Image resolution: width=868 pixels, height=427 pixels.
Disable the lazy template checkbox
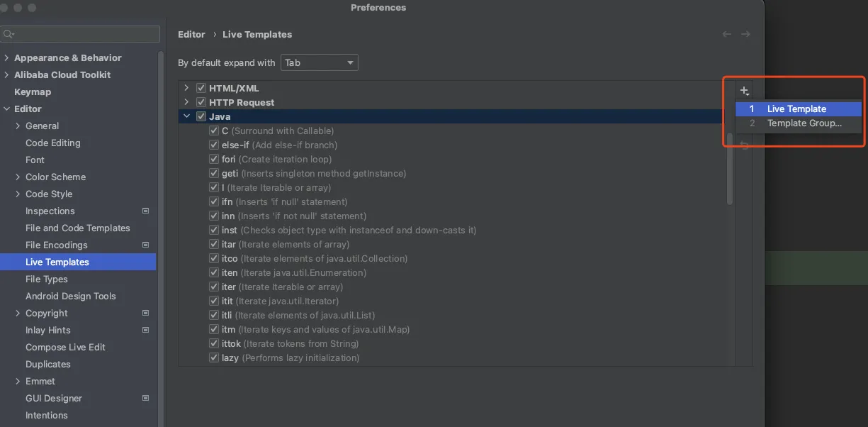[x=214, y=358]
